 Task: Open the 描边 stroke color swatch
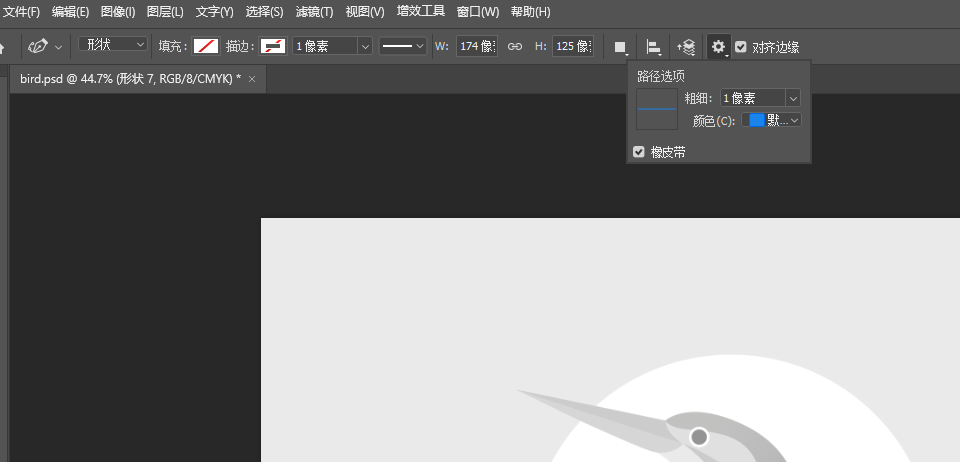273,46
